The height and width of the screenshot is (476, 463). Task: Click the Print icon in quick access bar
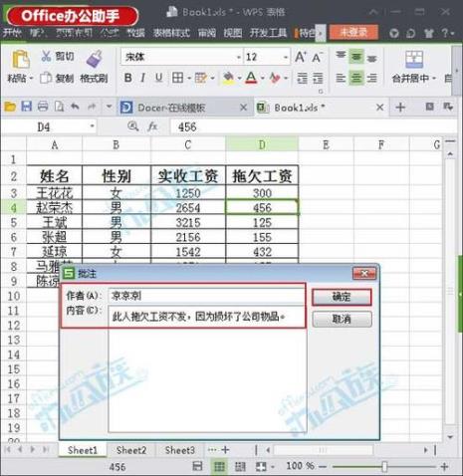[x=43, y=107]
